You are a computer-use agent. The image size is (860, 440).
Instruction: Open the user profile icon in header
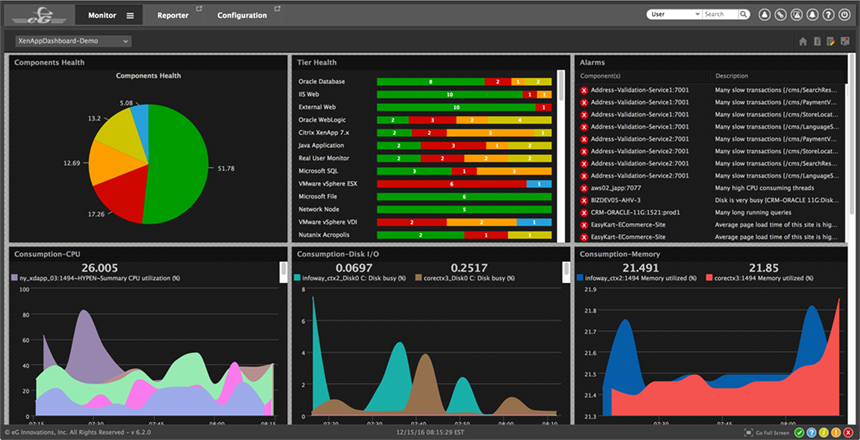point(763,15)
